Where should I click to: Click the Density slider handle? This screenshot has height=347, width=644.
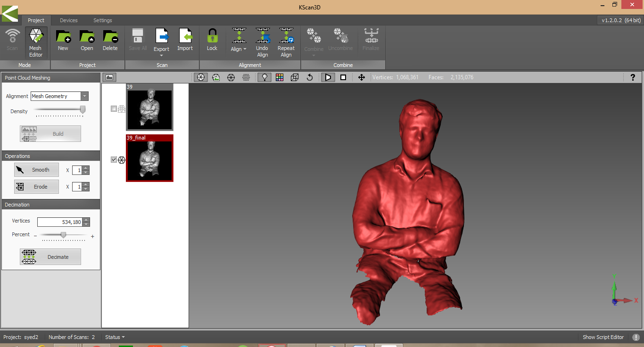point(83,110)
